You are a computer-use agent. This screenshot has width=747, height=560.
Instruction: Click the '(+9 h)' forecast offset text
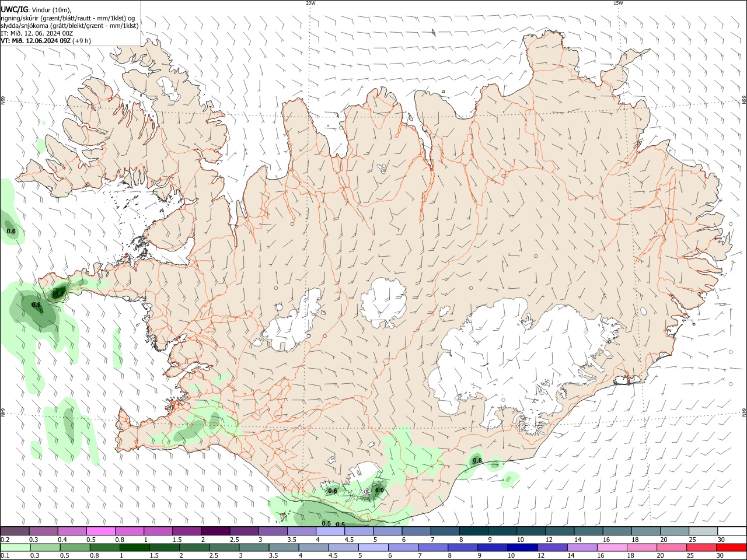pyautogui.click(x=82, y=41)
